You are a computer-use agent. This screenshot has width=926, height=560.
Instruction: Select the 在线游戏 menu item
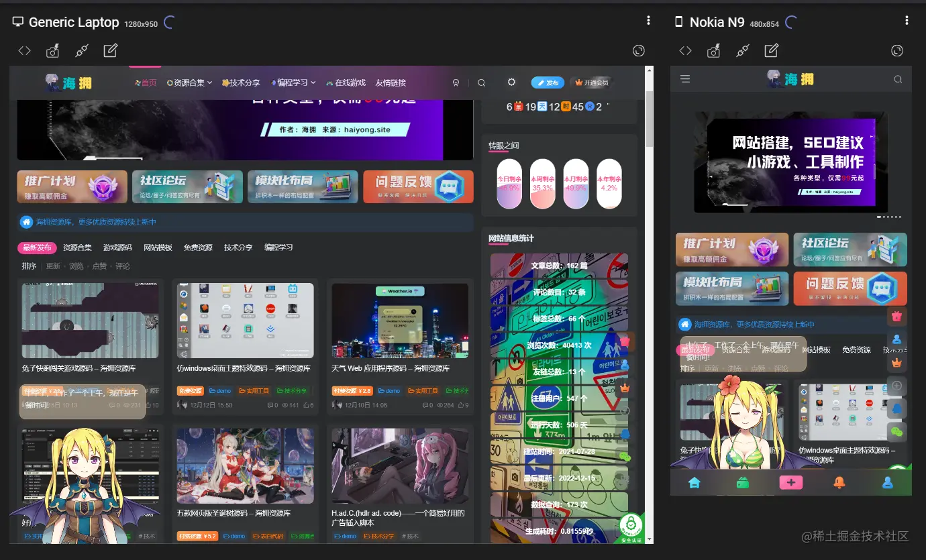tap(346, 82)
